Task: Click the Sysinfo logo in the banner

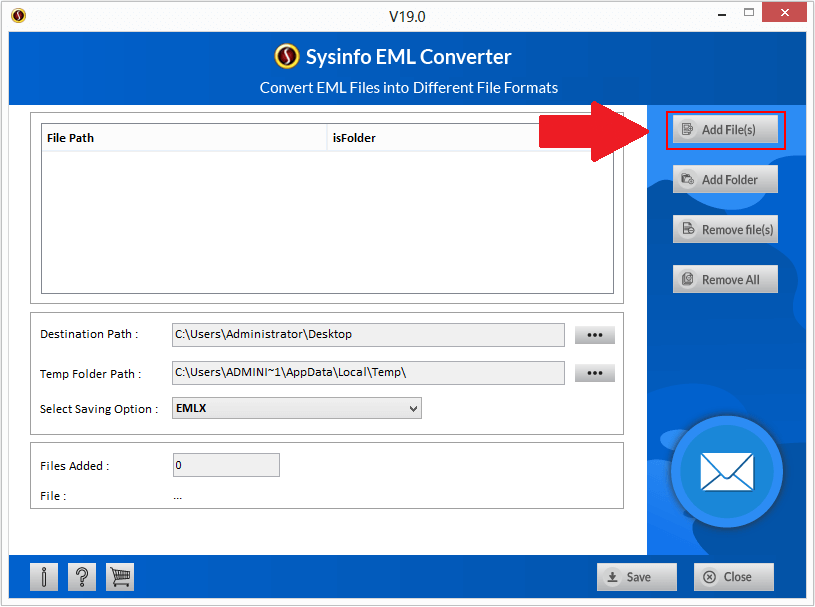Action: click(287, 56)
